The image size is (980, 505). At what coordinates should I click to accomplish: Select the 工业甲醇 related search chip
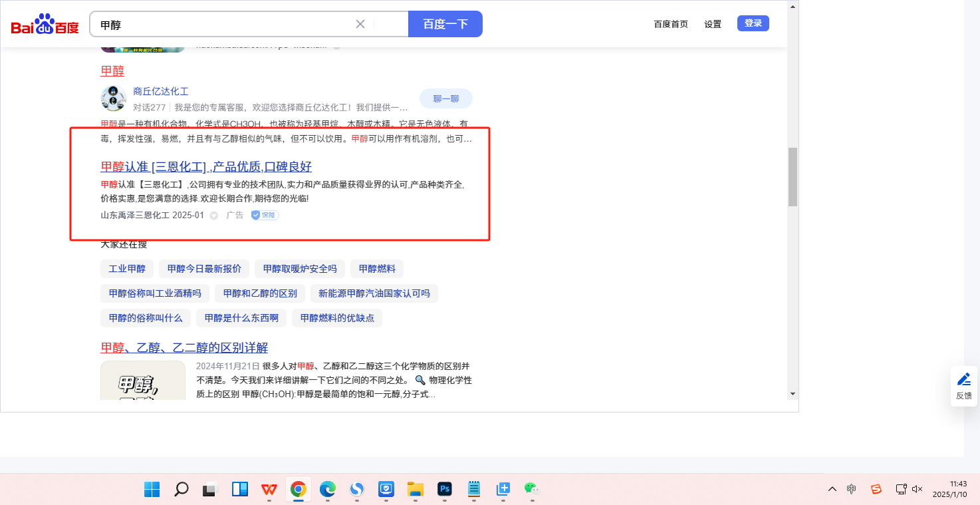(127, 269)
